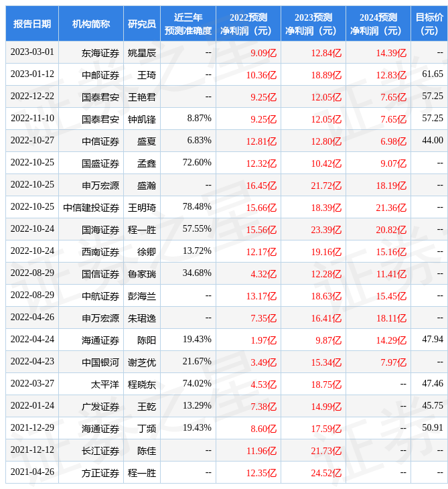The width and height of the screenshot is (448, 489).
Task: Select the accuracy value 74.02%
Action: point(197,384)
